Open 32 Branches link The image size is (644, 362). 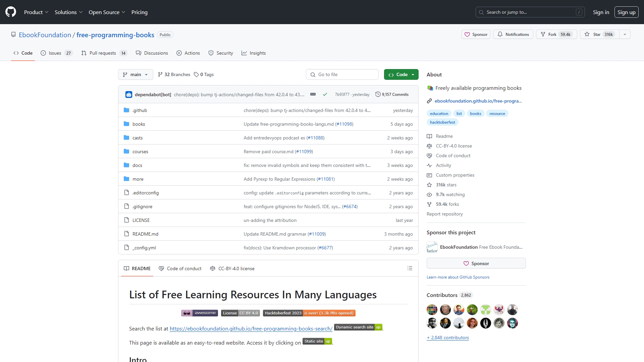tap(174, 74)
